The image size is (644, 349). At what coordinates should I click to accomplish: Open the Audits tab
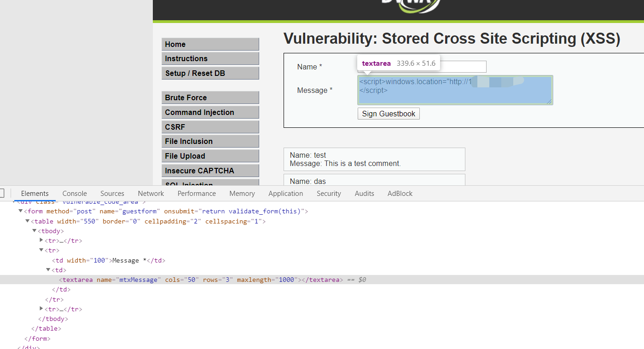365,194
